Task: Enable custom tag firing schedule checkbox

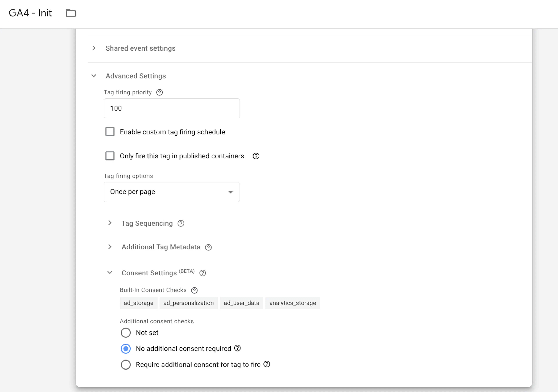Action: click(110, 132)
